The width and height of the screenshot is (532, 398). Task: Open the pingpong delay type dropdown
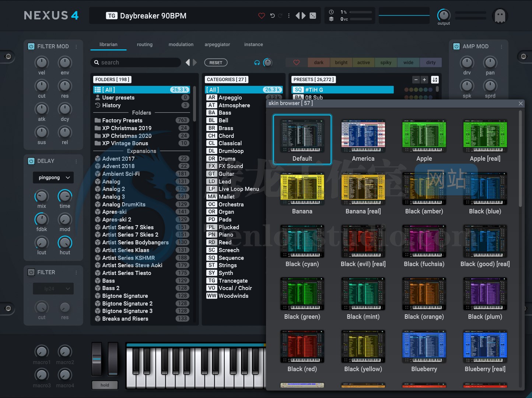[53, 178]
